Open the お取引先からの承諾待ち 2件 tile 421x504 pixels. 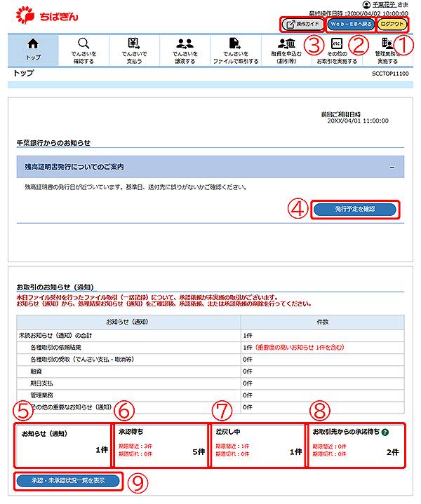pyautogui.click(x=356, y=444)
